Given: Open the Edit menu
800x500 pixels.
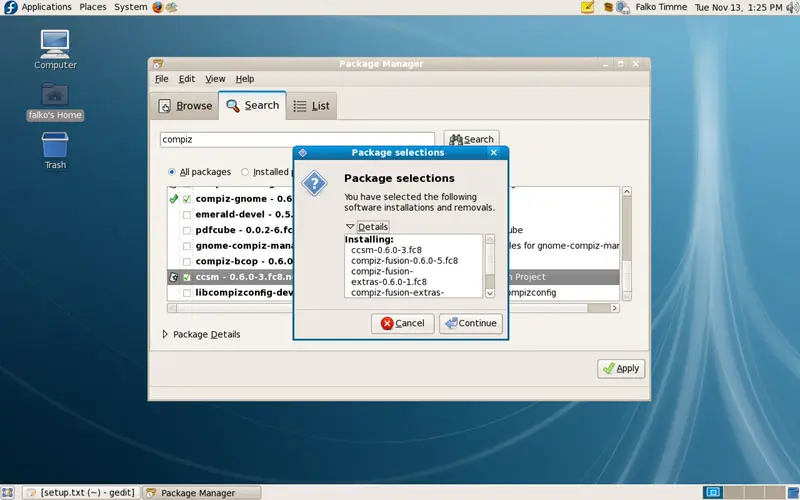Looking at the screenshot, I should point(187,79).
